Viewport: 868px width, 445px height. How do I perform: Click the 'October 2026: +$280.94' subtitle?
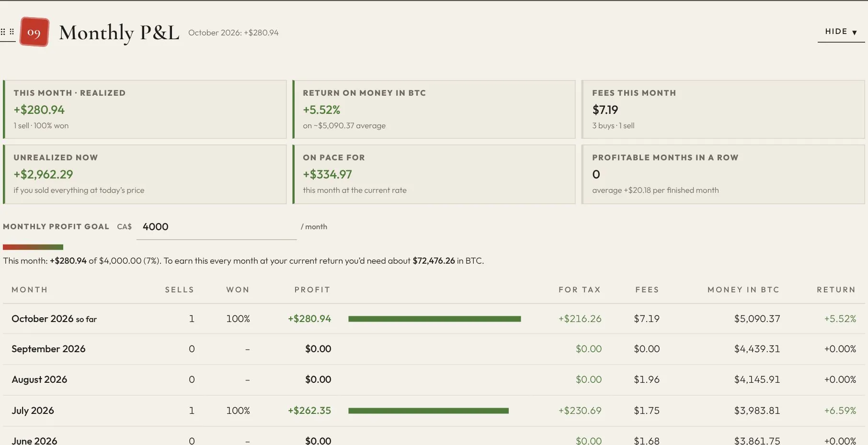pyautogui.click(x=233, y=33)
